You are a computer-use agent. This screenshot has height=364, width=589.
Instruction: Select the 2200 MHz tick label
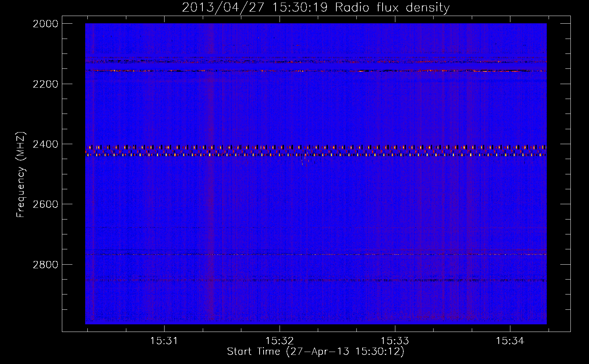point(45,84)
